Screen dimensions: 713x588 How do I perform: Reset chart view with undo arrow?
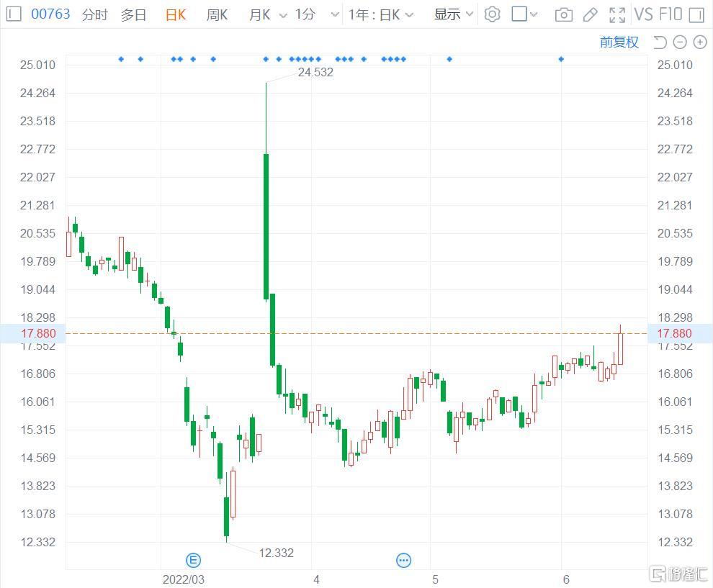coord(660,42)
